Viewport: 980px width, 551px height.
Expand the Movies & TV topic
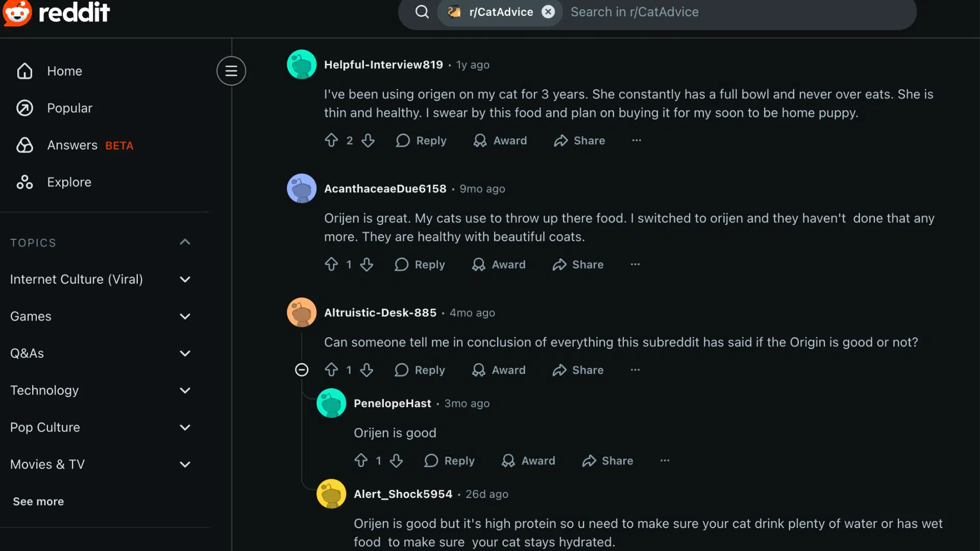185,464
